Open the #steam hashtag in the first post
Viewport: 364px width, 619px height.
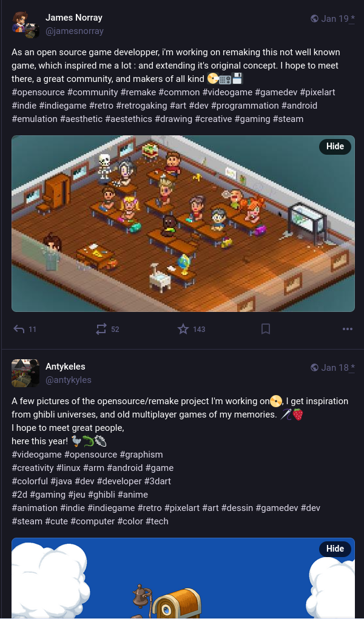(x=288, y=119)
